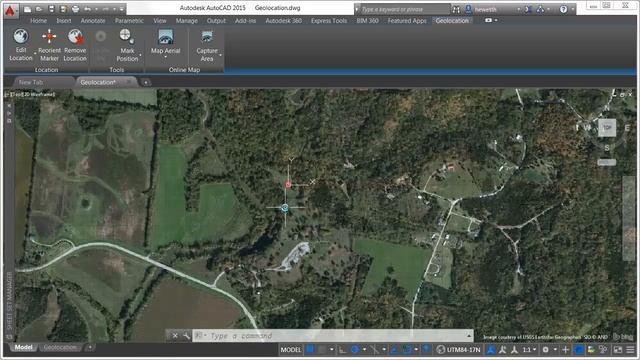Open the Home ribbon tab

(x=38, y=20)
